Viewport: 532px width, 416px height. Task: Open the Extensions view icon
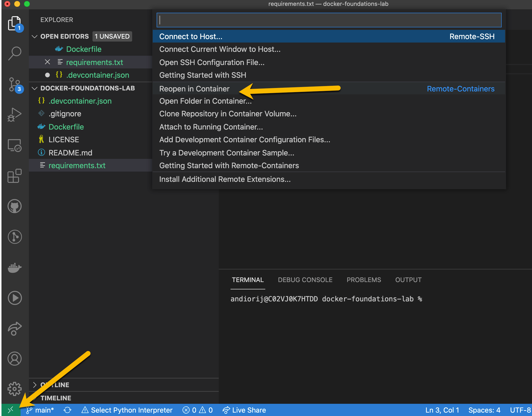(x=15, y=176)
